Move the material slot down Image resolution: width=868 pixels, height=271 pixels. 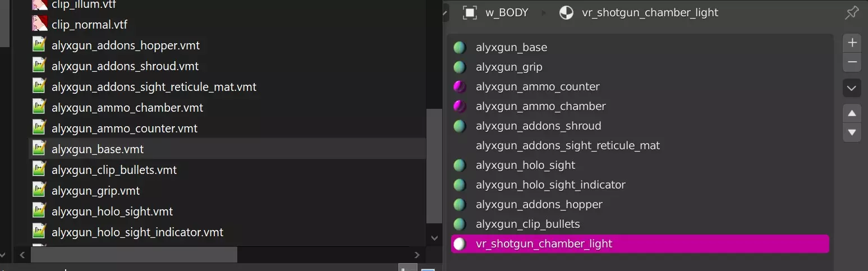[852, 132]
